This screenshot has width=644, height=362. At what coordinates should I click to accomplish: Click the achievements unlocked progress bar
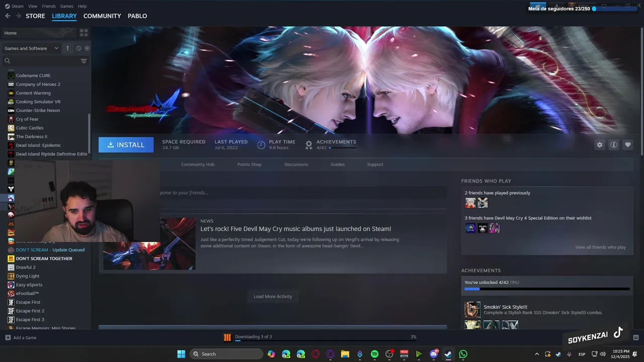click(x=547, y=289)
